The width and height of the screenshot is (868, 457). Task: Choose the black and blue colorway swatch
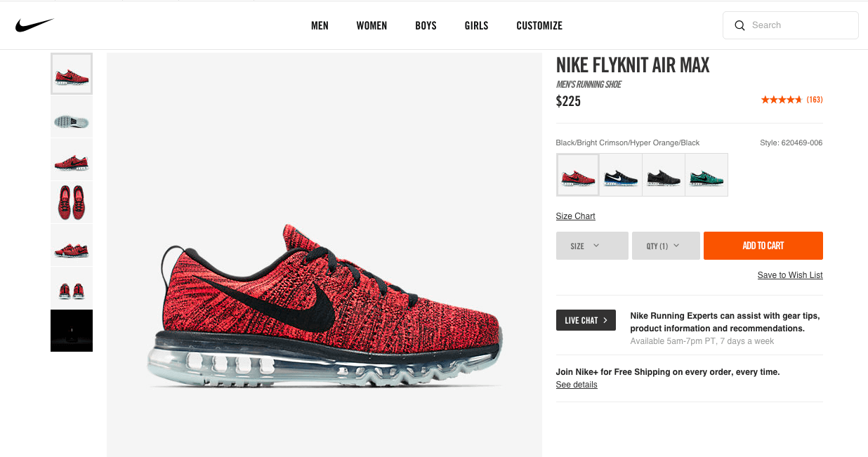[x=621, y=175]
